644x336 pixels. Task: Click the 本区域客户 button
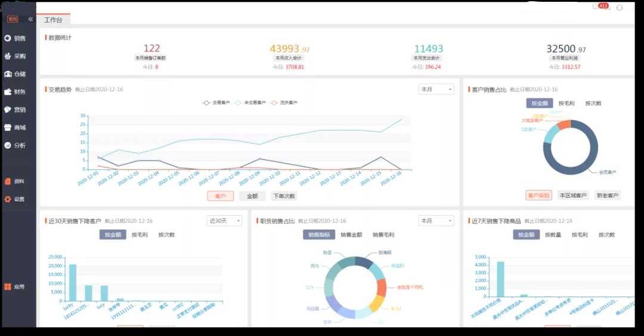pos(572,195)
